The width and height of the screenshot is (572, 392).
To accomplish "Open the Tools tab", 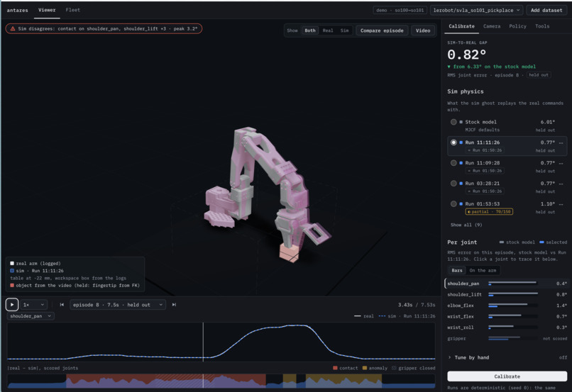I will pos(542,26).
